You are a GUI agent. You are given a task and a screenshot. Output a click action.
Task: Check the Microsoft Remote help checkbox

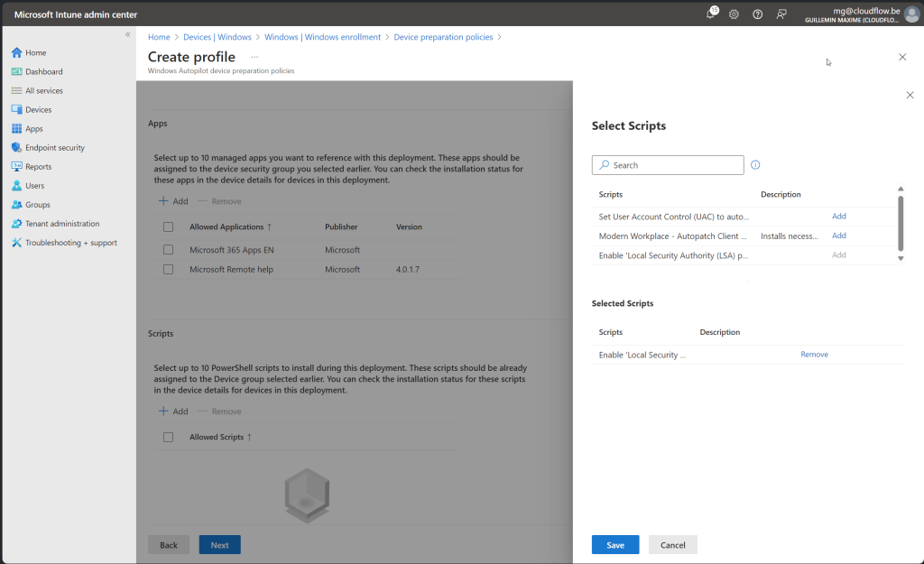click(168, 269)
